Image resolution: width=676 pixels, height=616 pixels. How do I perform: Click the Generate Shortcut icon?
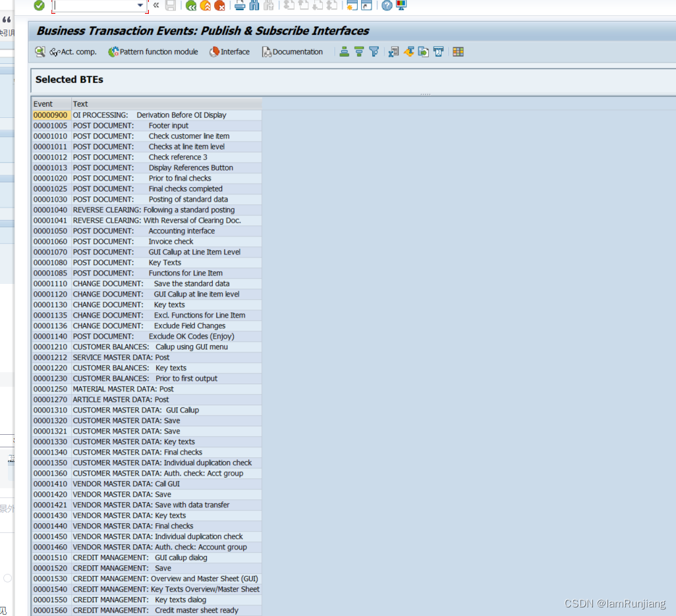point(366,5)
